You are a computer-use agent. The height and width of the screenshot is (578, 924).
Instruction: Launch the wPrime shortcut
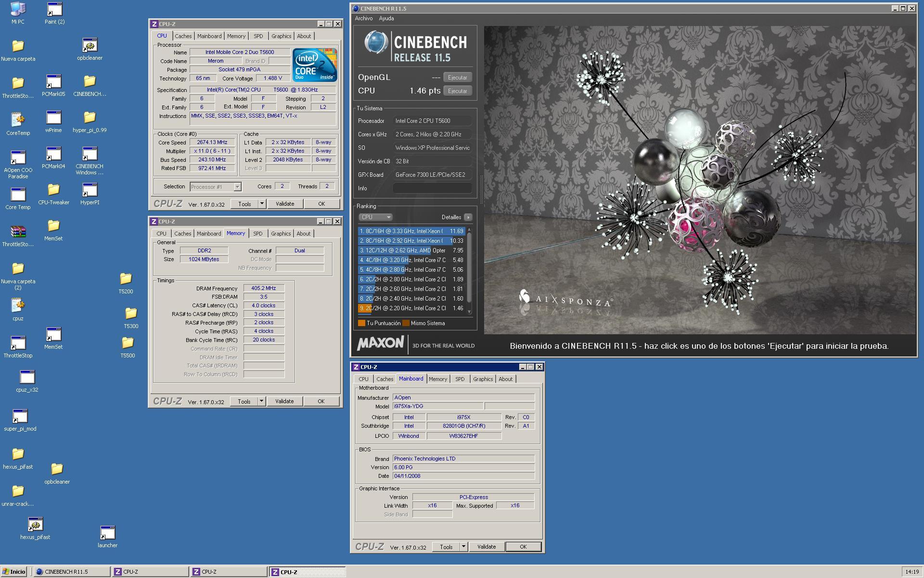53,121
